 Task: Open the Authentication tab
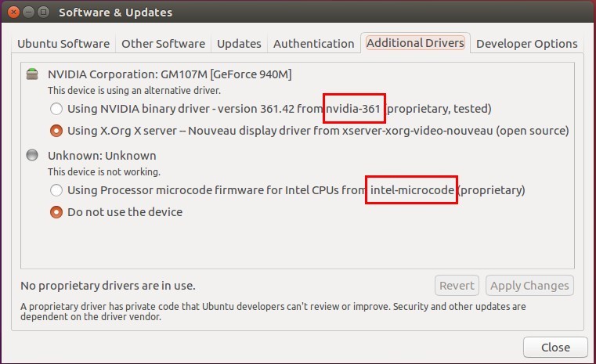pos(314,44)
